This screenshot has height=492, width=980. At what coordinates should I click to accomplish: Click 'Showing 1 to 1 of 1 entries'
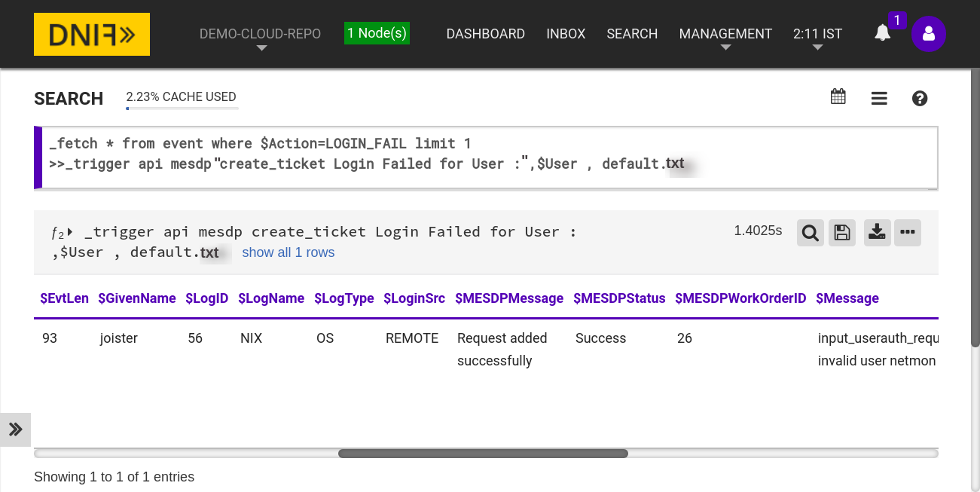click(114, 477)
